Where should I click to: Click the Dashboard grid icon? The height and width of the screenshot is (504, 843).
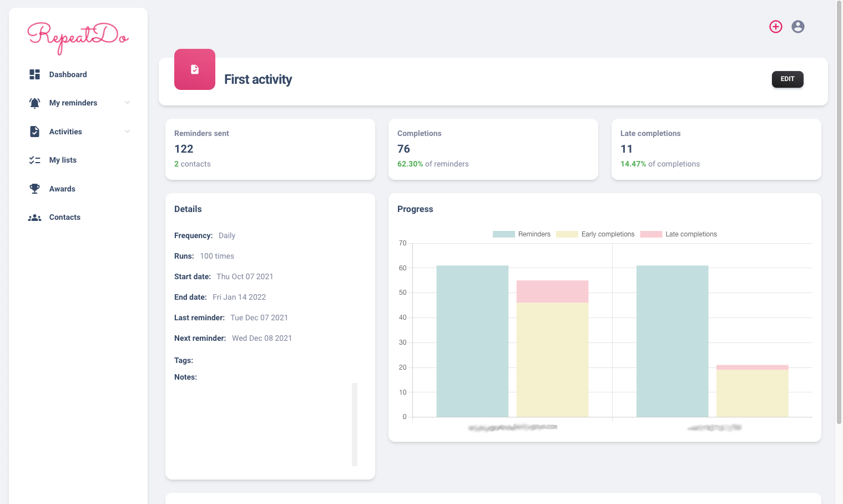pos(35,74)
